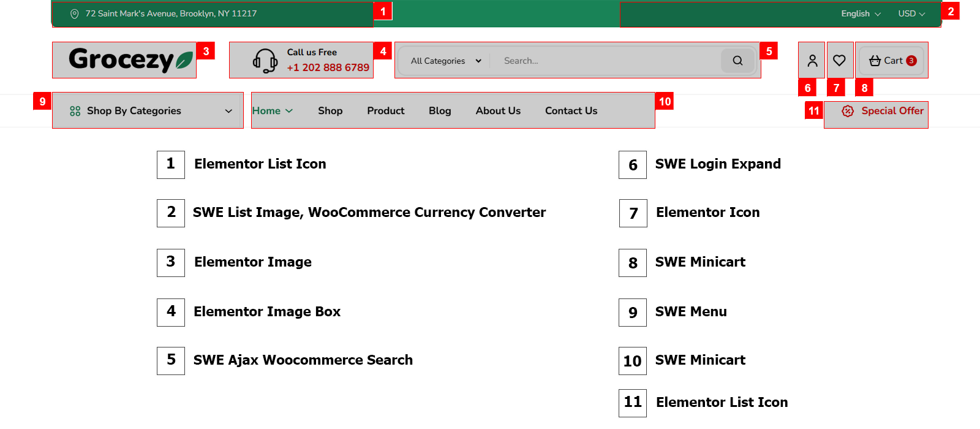980x429 pixels.
Task: Click the magnifying glass search button
Action: click(737, 61)
